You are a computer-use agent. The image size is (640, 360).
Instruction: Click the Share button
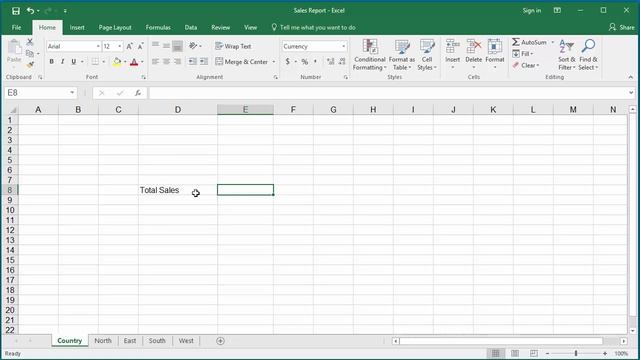point(622,27)
